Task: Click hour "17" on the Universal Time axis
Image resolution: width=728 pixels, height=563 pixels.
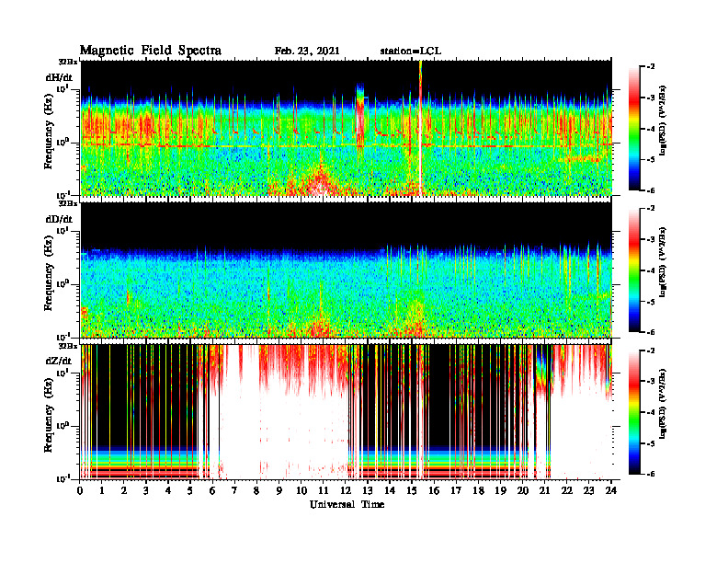Action: click(x=456, y=491)
